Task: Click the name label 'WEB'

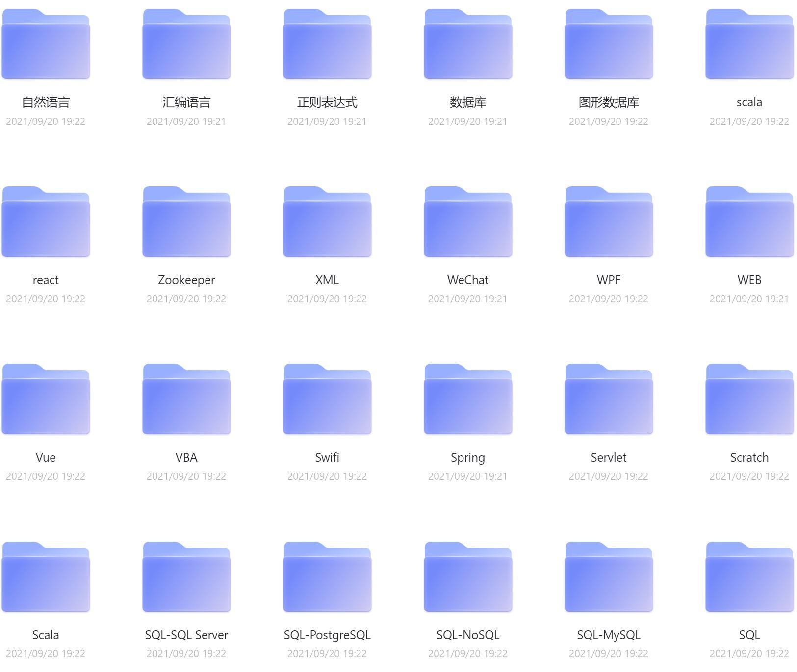Action: point(749,280)
